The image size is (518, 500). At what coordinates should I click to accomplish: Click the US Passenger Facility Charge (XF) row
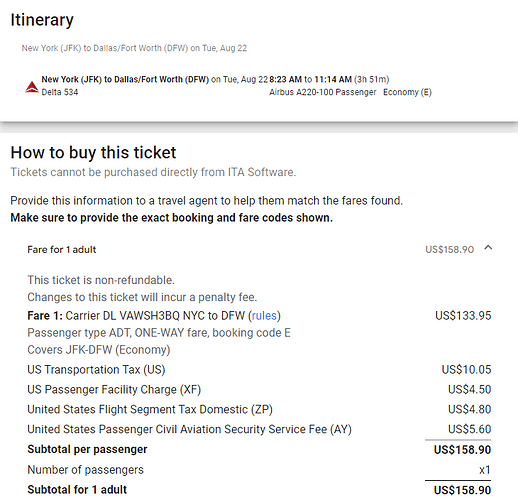(x=259, y=389)
